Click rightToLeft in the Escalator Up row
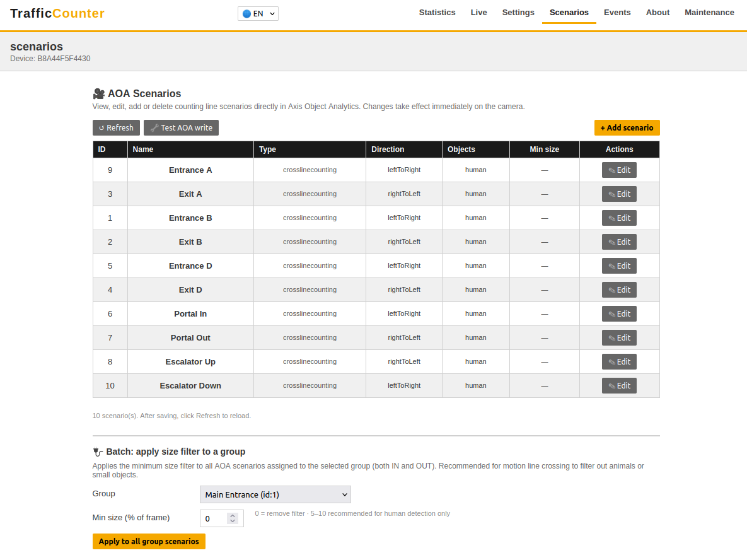 click(404, 362)
